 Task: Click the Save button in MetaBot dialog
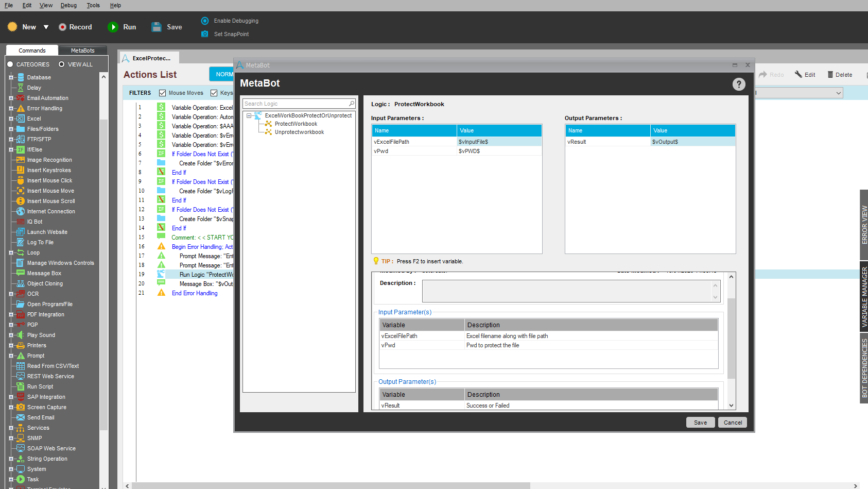coord(700,423)
